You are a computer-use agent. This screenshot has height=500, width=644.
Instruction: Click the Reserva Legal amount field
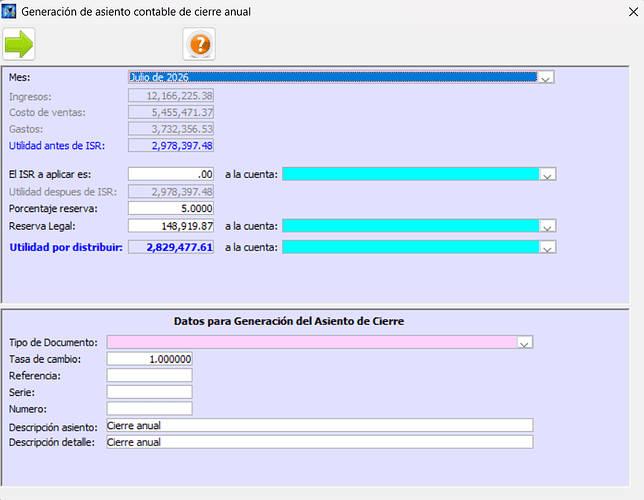[x=171, y=226]
